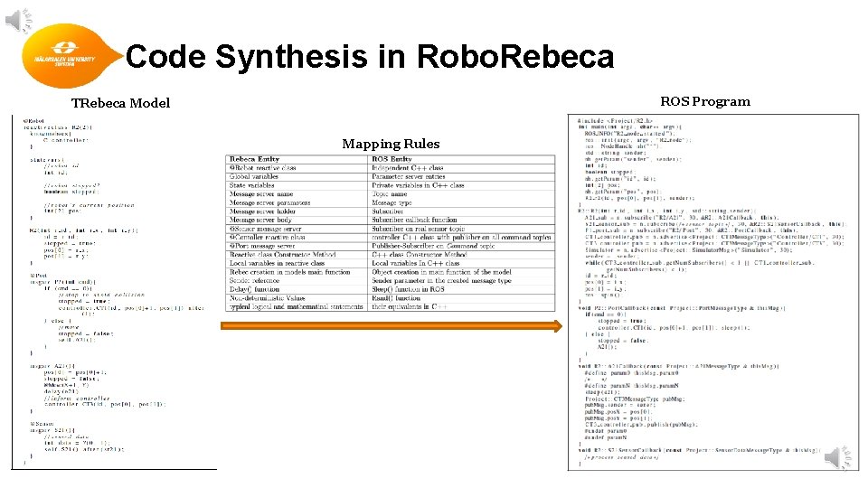Click the audio speaker icon at top-left corner
868x488 pixels.
pos(18,21)
